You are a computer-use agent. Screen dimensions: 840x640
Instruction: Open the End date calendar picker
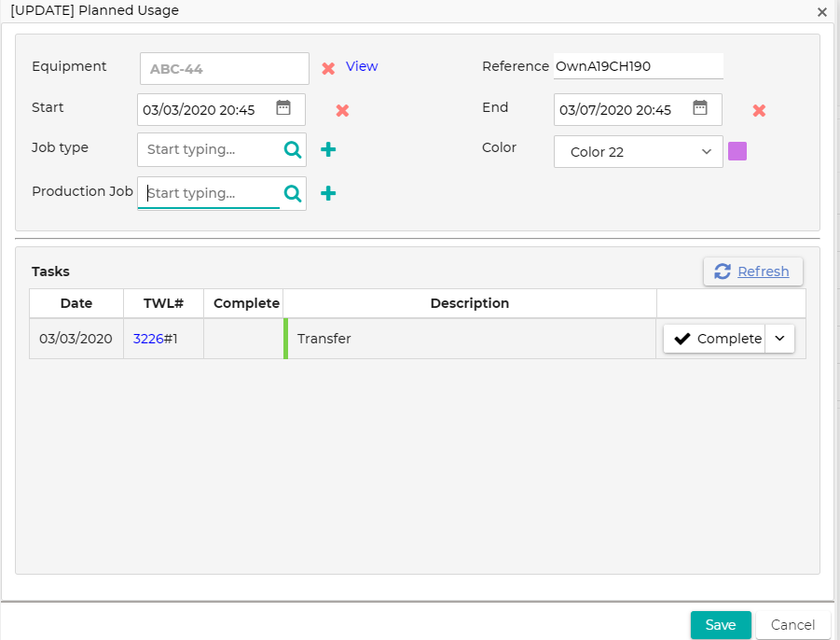pyautogui.click(x=701, y=109)
